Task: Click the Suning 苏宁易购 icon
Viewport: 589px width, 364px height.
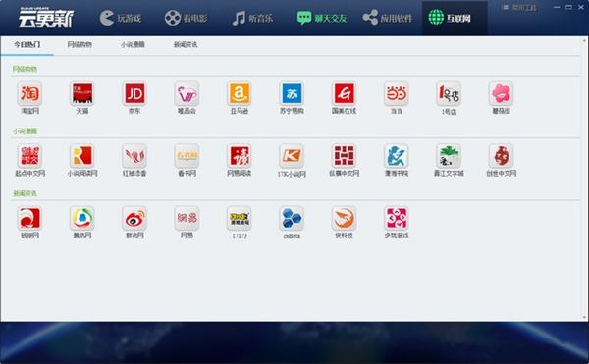Action: (292, 93)
